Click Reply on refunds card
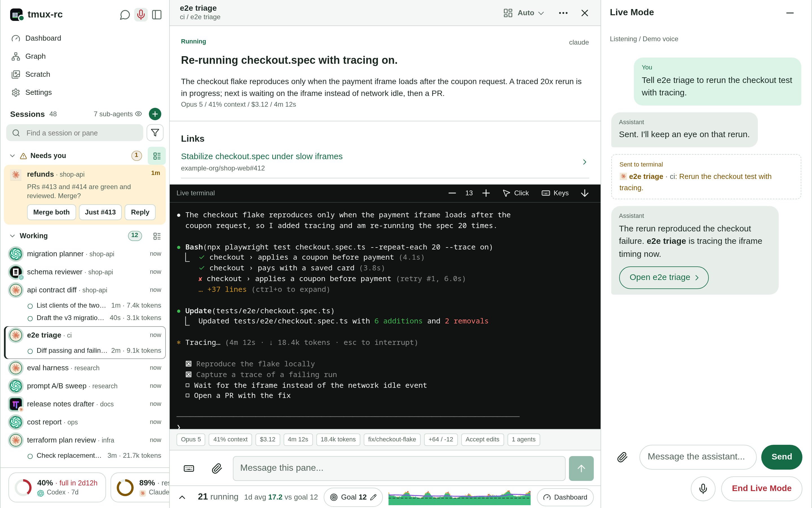This screenshot has width=812, height=508. pos(140,212)
